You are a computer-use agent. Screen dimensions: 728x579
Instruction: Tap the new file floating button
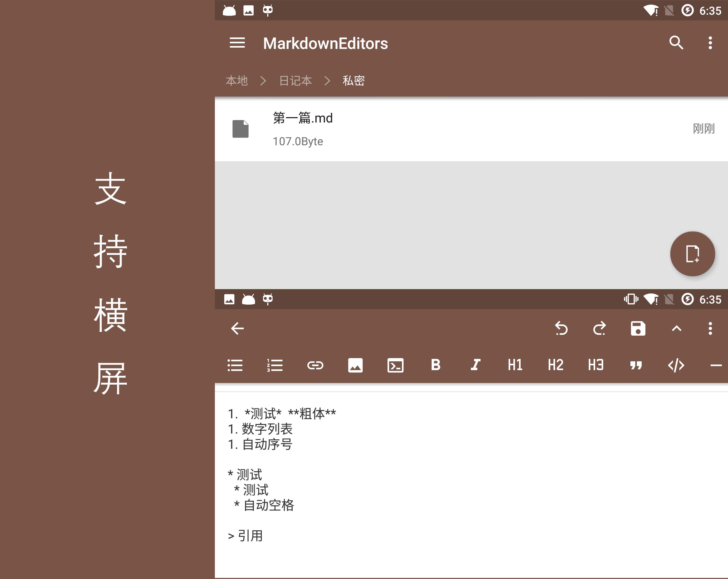(x=692, y=254)
